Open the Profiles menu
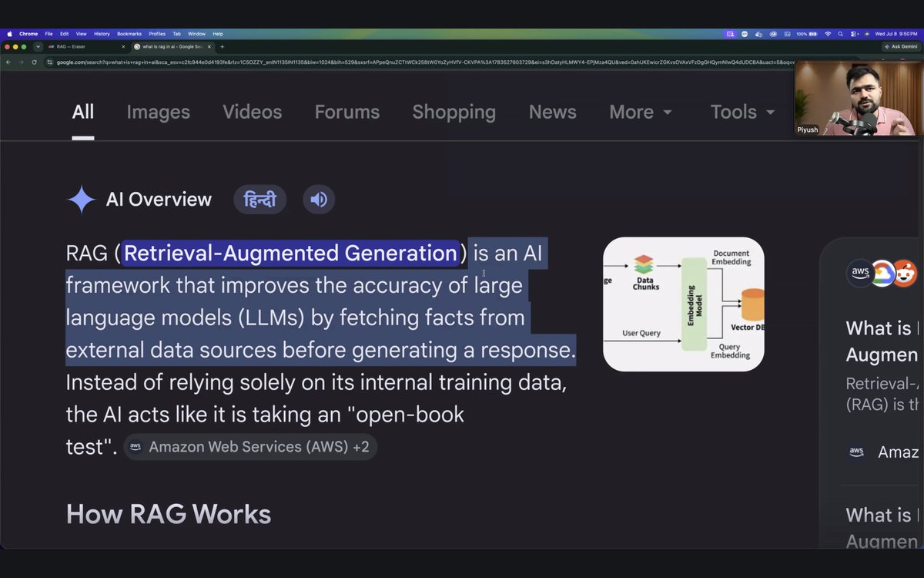924x578 pixels. point(157,34)
